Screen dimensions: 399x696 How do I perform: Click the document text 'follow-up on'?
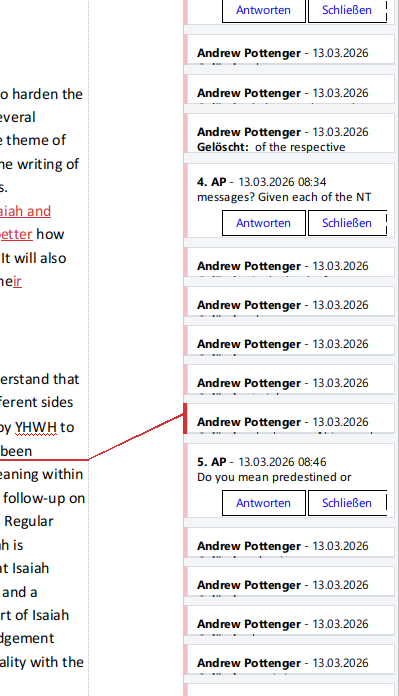click(44, 498)
